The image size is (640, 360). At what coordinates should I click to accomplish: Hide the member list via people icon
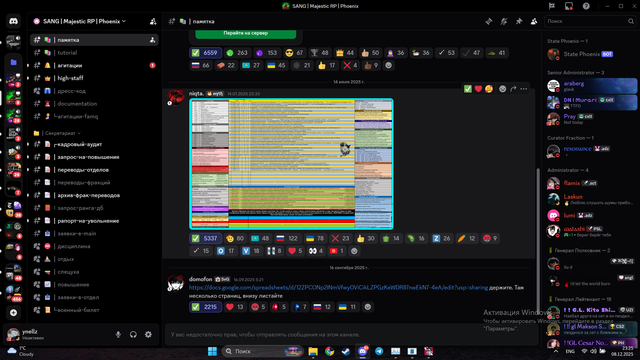point(534,21)
